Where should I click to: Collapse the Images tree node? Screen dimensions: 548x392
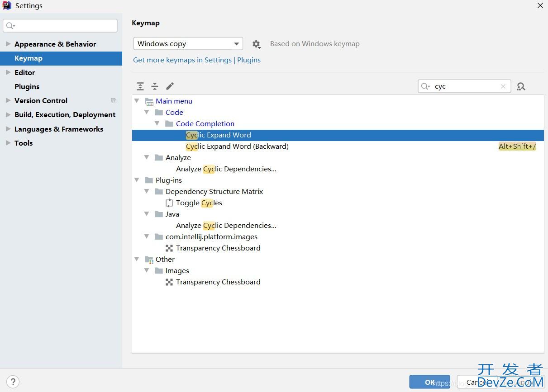pyautogui.click(x=147, y=270)
